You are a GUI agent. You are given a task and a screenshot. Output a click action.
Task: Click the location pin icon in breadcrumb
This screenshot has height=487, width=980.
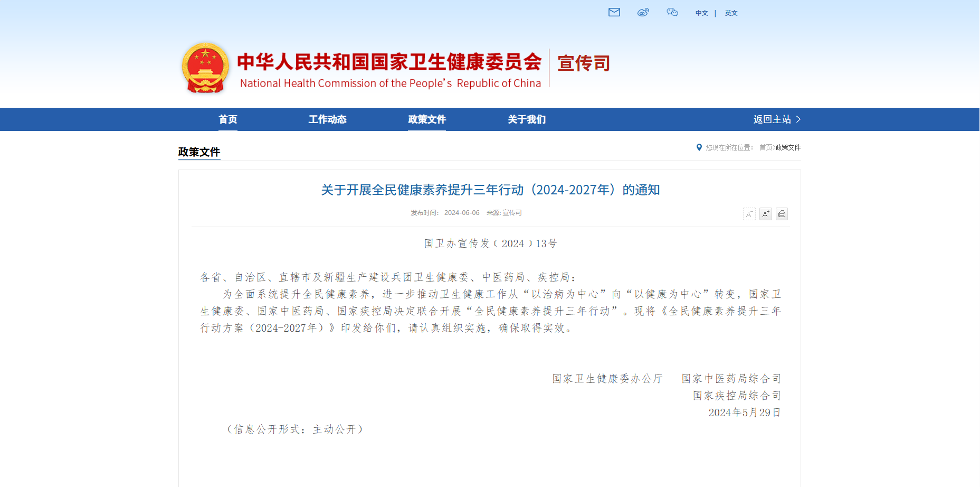coord(699,147)
